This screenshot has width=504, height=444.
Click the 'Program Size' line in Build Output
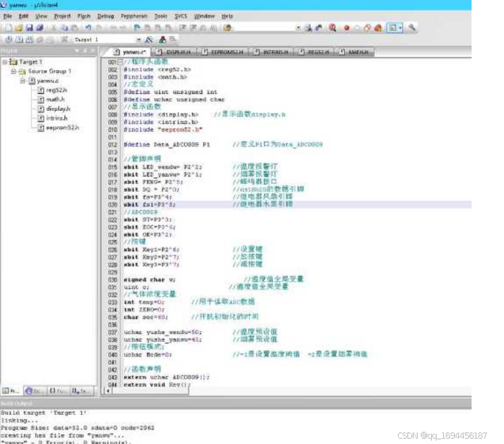pos(78,428)
